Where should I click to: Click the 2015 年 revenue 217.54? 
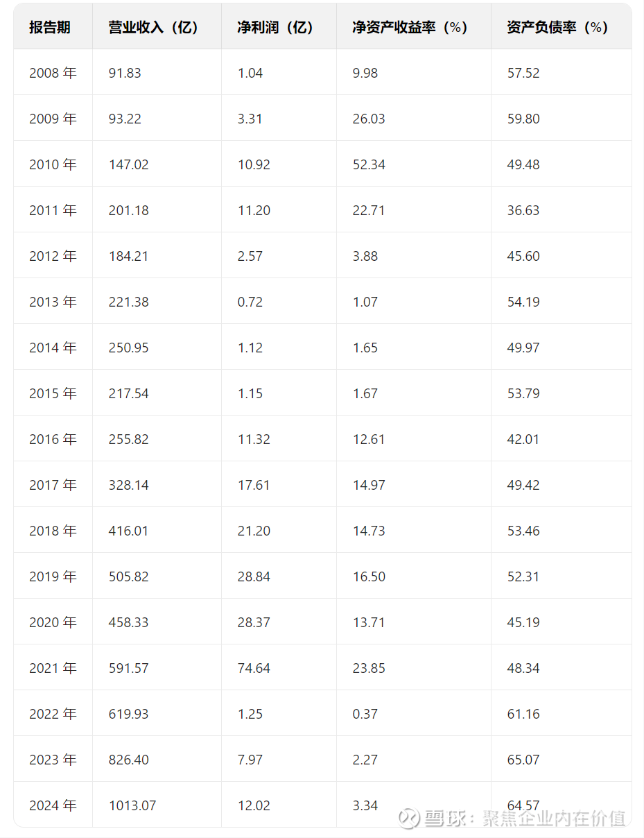pos(129,393)
